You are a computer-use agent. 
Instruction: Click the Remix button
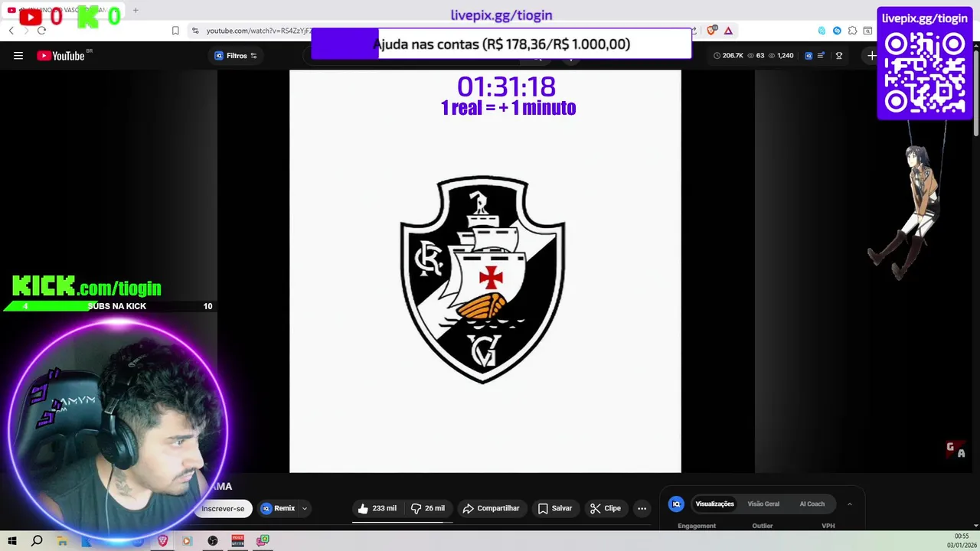click(278, 508)
